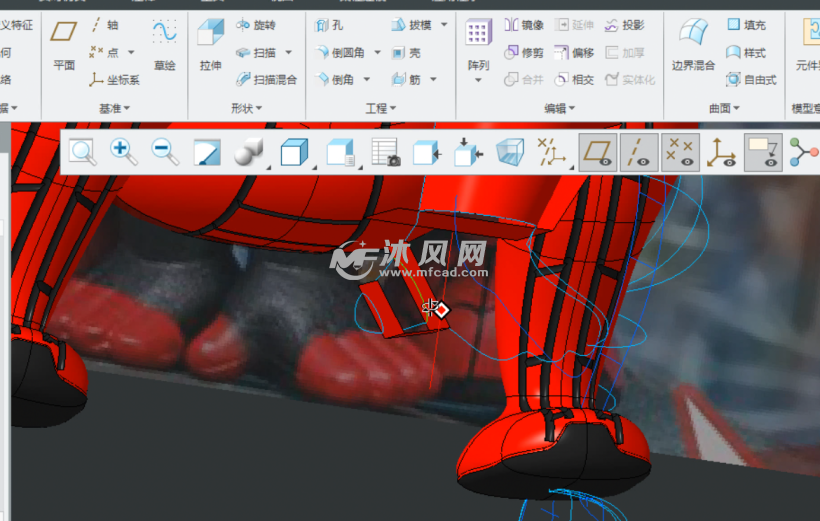The width and height of the screenshot is (820, 521).
Task: Click the 实体化 solidify tool
Action: (630, 80)
